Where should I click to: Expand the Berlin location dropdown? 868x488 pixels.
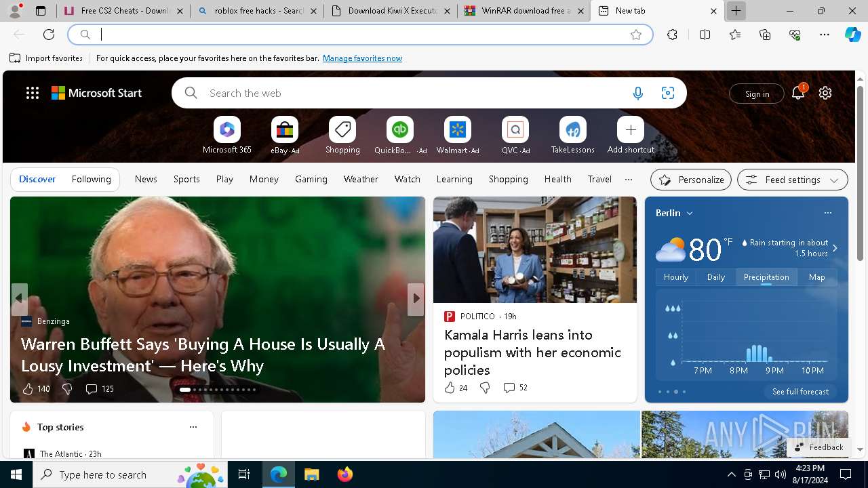click(690, 213)
